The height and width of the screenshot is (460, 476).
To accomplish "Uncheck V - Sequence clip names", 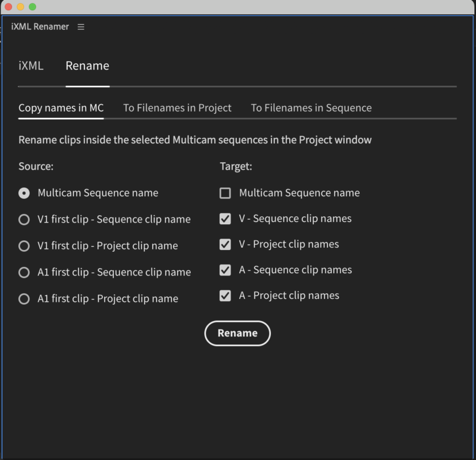I will click(225, 219).
